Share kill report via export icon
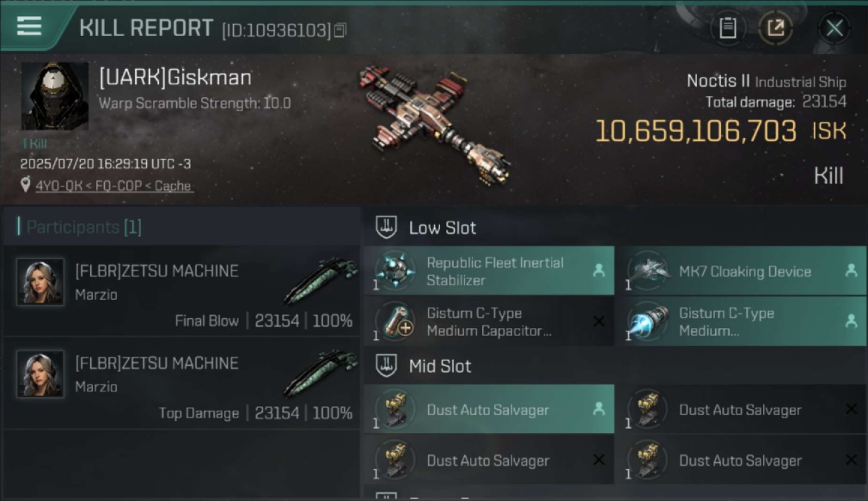Viewport: 868px width, 501px height. click(x=776, y=28)
